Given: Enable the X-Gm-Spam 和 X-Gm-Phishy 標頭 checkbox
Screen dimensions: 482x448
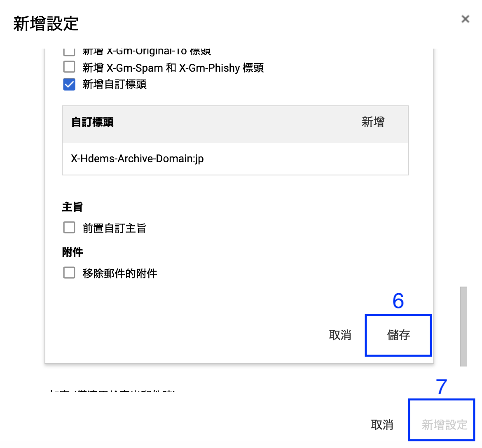Looking at the screenshot, I should [x=69, y=67].
